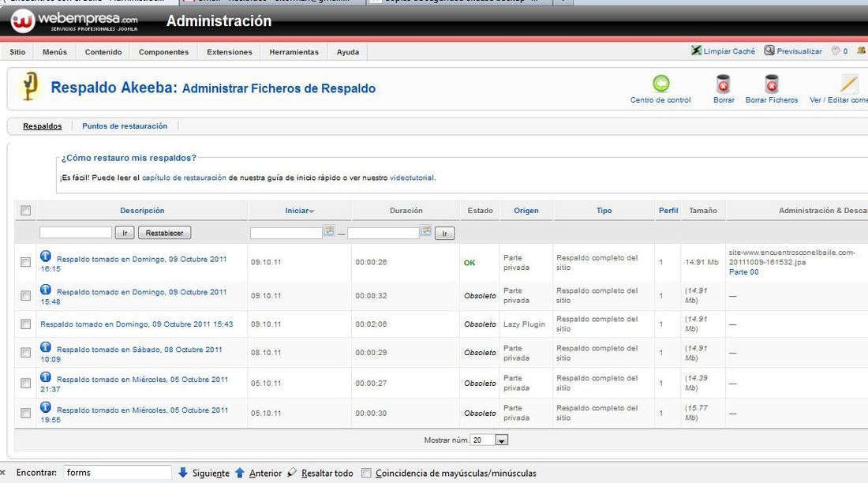Switch to Puntos de restauración tab

[125, 125]
